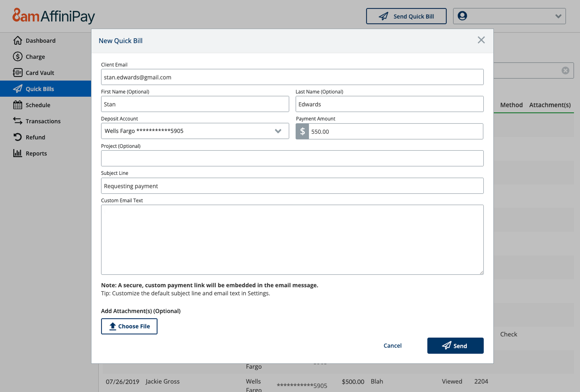Click the Dashboard home icon
The height and width of the screenshot is (392, 580).
click(x=18, y=40)
